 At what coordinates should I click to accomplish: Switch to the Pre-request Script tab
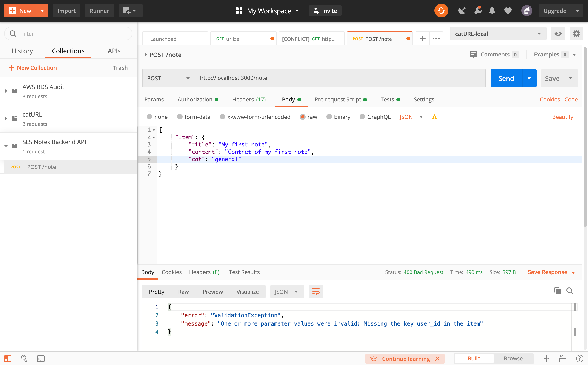[338, 99]
